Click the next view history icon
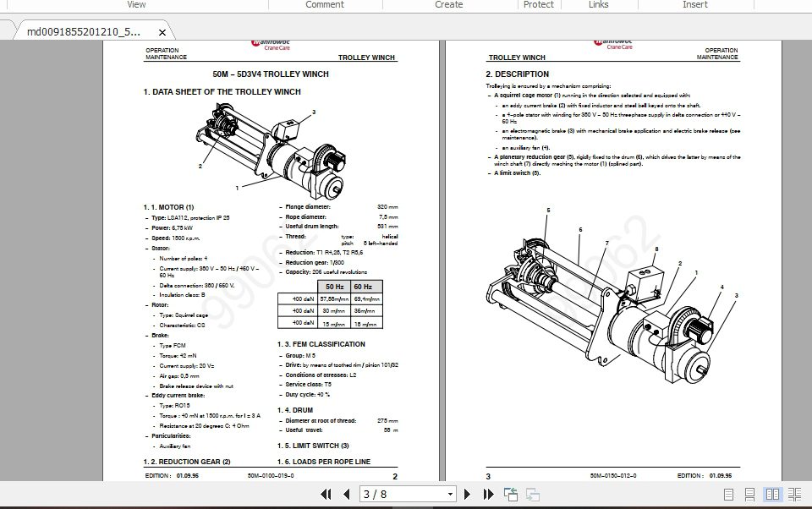812x509 pixels. pyautogui.click(x=533, y=495)
